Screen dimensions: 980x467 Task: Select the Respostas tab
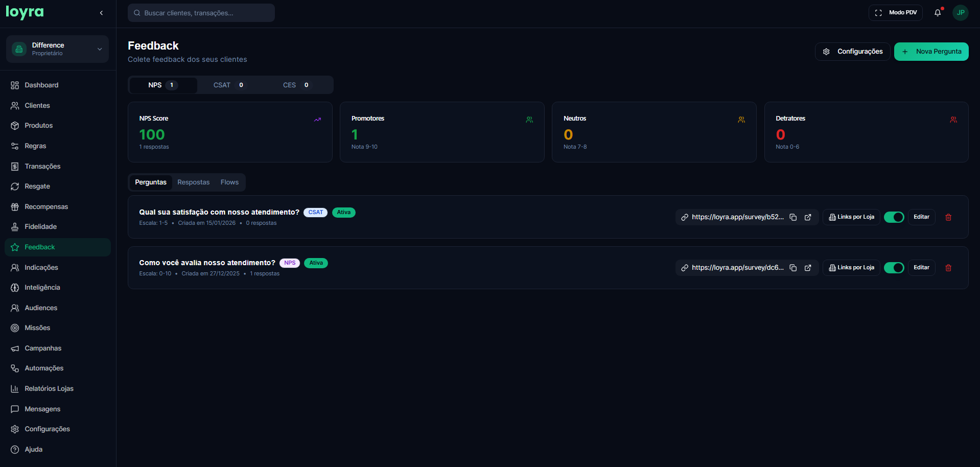pos(194,182)
